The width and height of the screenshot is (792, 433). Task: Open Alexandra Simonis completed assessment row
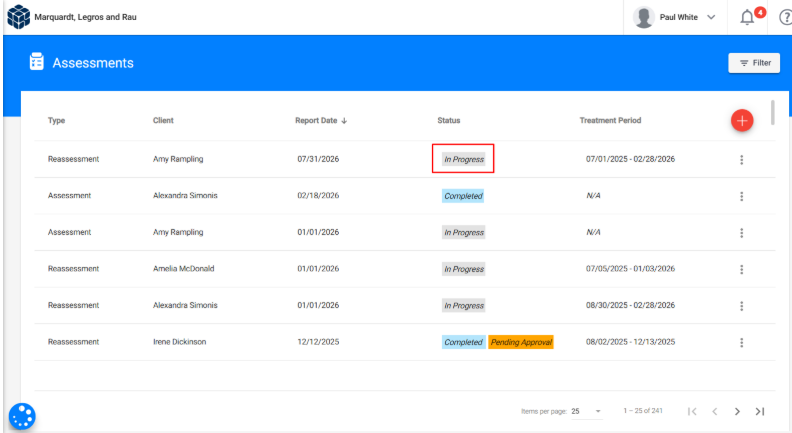405,196
